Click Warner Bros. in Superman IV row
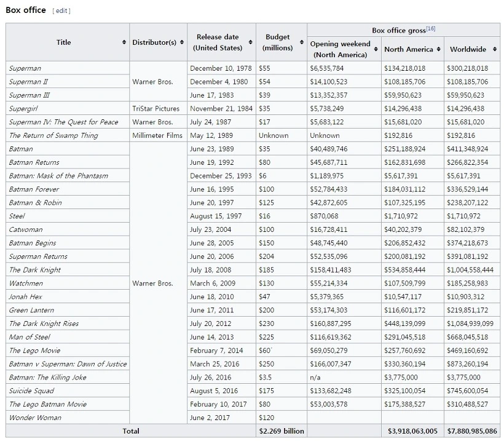This screenshot has height=441, width=504. 152,122
